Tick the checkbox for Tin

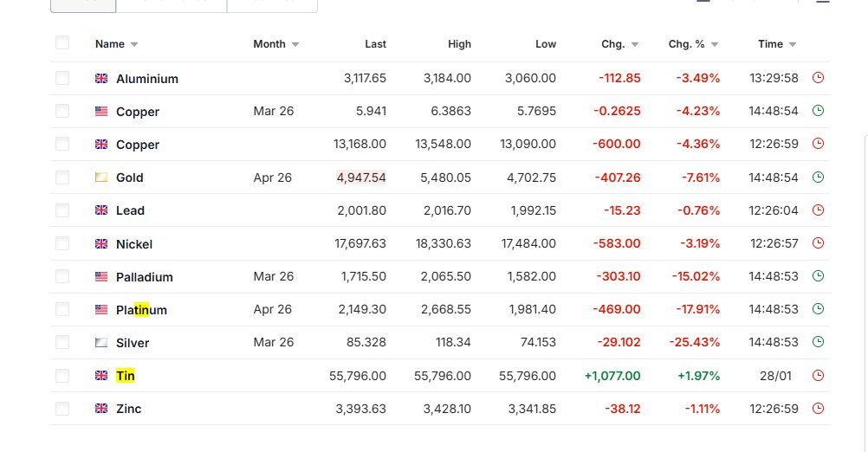click(62, 376)
